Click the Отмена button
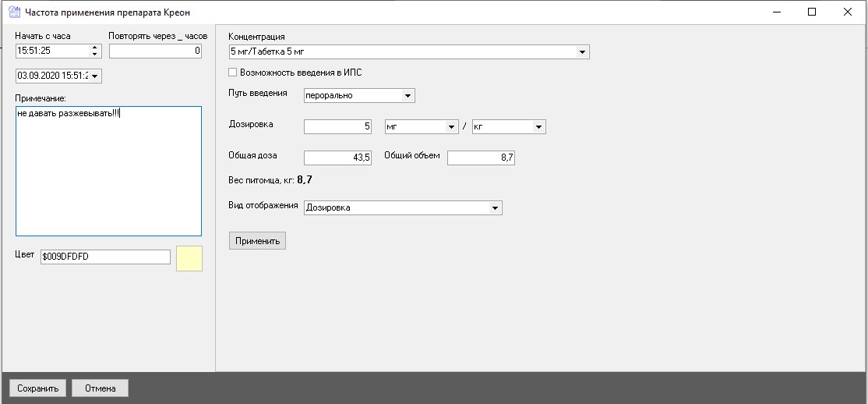 click(100, 388)
